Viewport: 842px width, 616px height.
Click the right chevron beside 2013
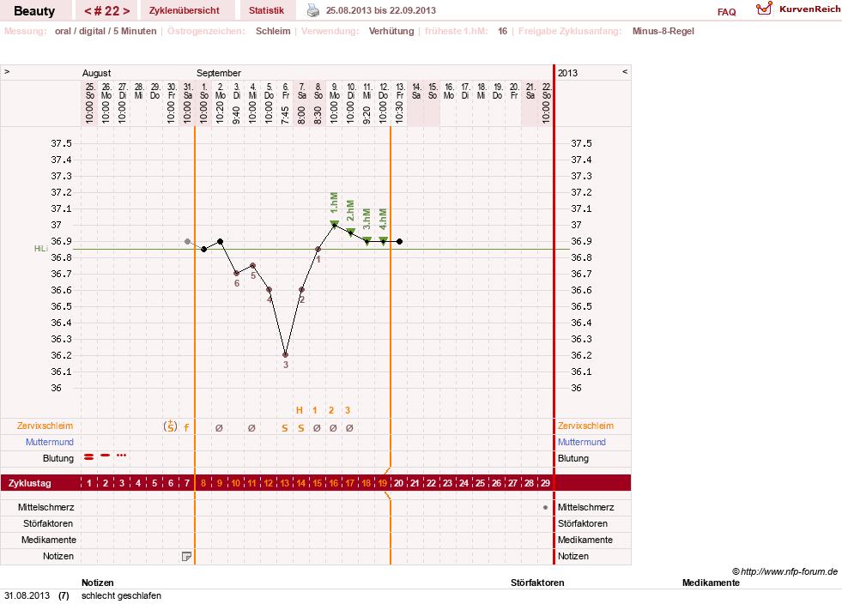pyautogui.click(x=625, y=71)
